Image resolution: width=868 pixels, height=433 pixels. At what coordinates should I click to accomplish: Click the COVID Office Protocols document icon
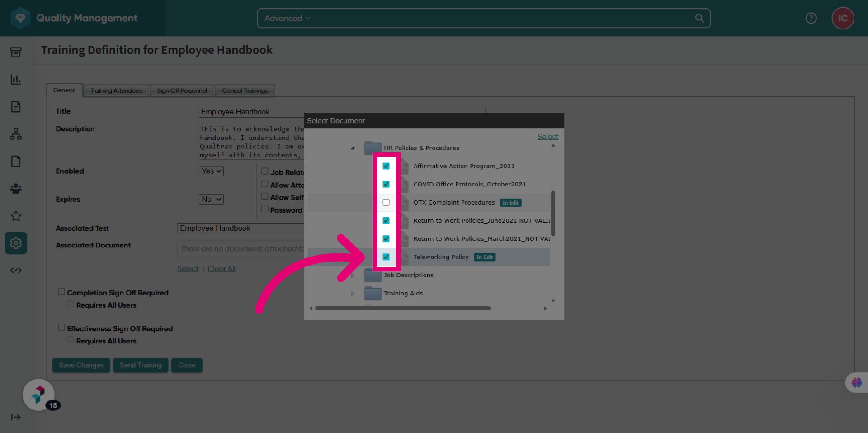click(x=405, y=184)
